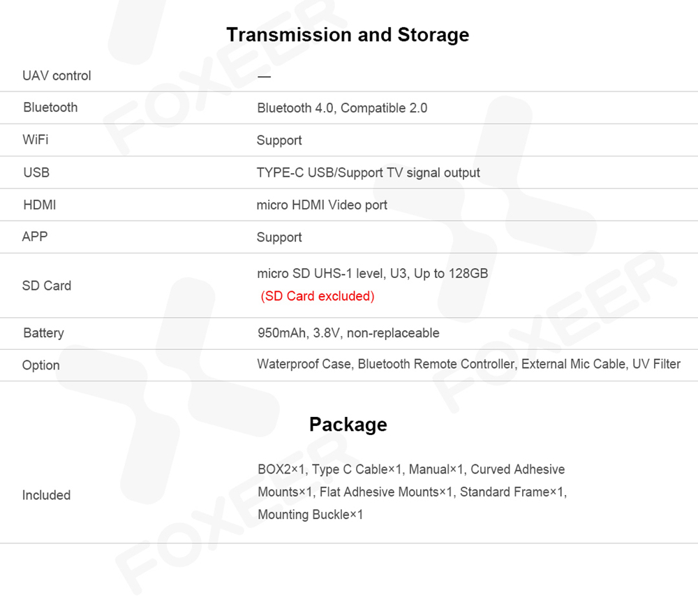Screen dimensions: 698x616
Task: Select the Bluetooth row label
Action: (50, 108)
